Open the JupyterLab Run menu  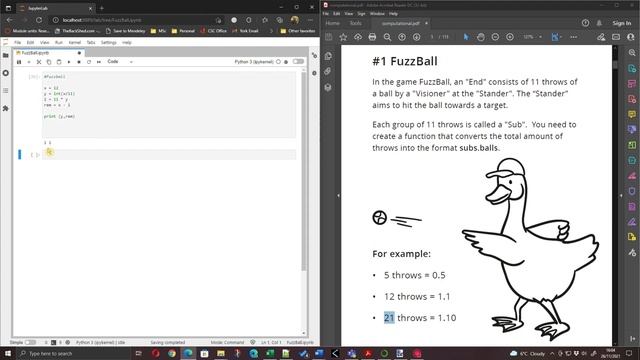click(x=59, y=42)
